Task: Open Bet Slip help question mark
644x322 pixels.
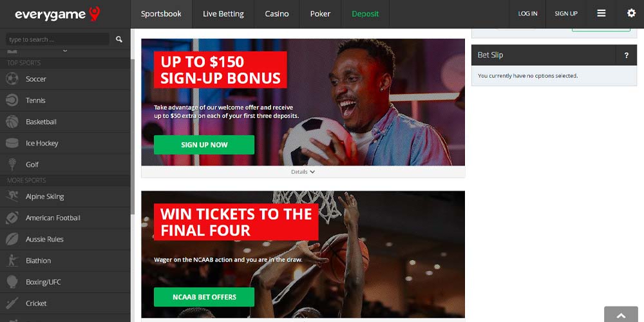Action: pyautogui.click(x=626, y=55)
